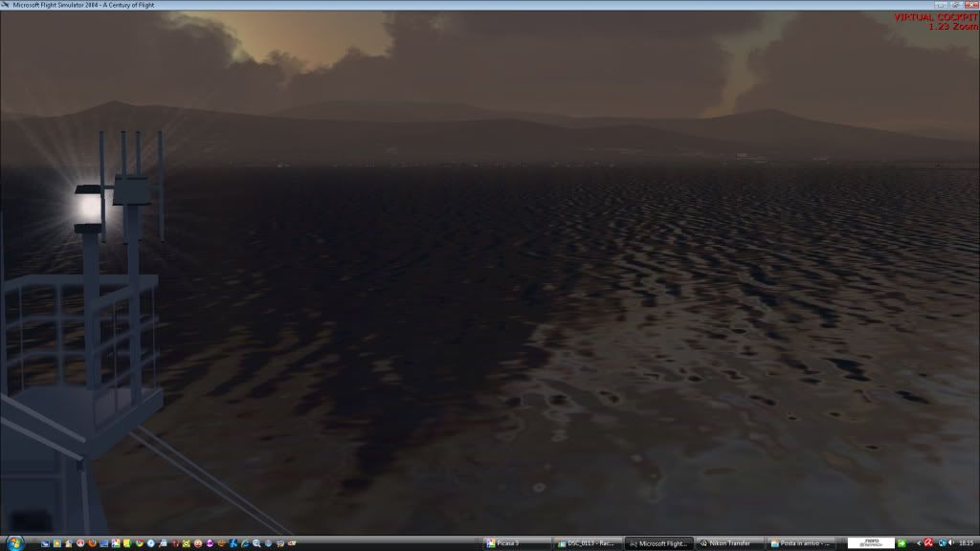Open the network status tray icon
Viewport: 980px width, 551px height.
click(x=943, y=543)
